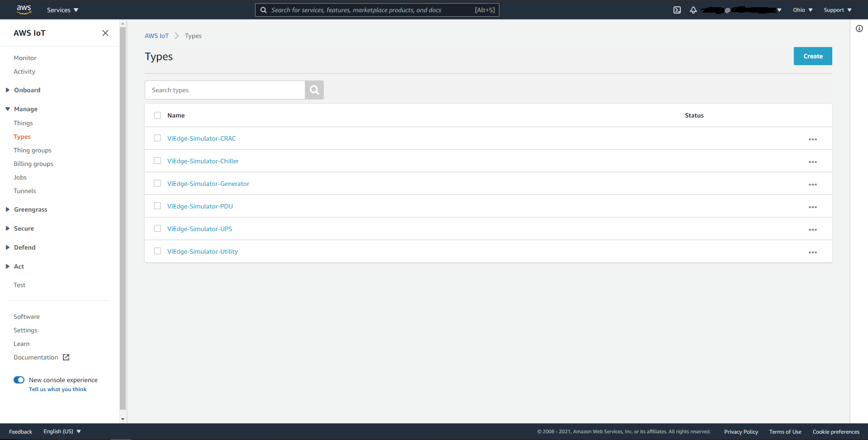The width and height of the screenshot is (868, 440).
Task: Check the ViEdge-Simulator-Utility checkbox
Action: click(157, 251)
